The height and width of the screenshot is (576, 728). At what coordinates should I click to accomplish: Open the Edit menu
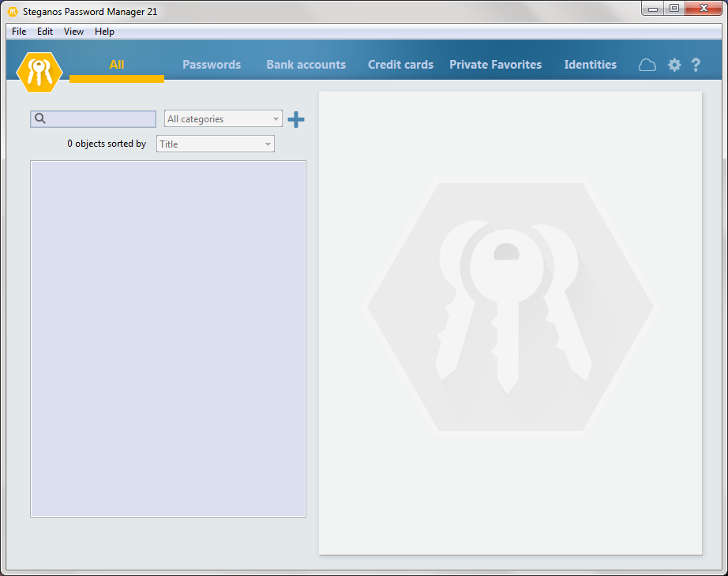pyautogui.click(x=44, y=32)
